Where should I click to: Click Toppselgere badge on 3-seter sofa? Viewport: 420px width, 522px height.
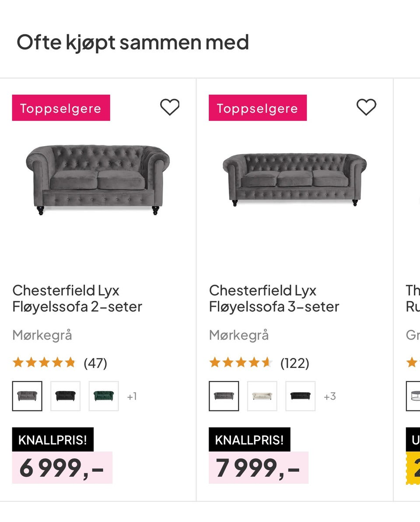click(x=258, y=108)
